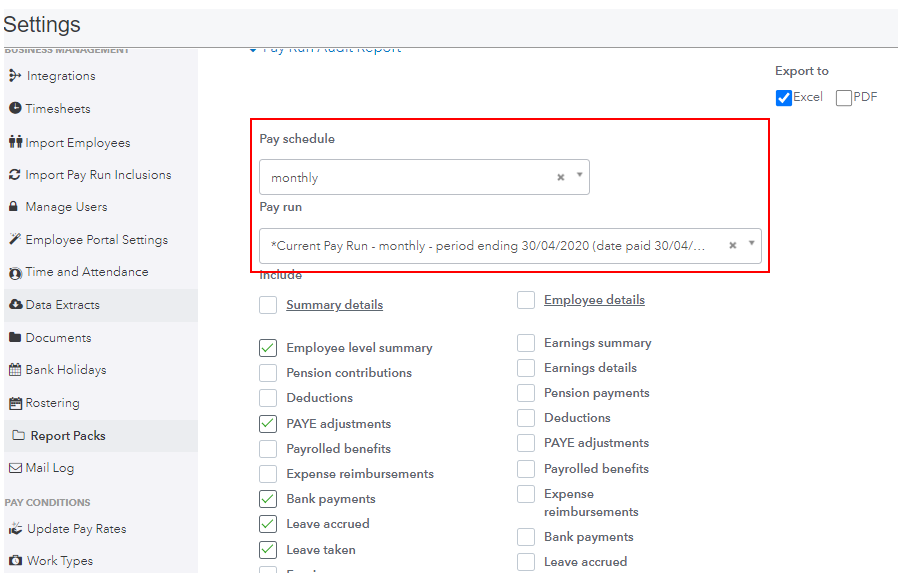This screenshot has height=573, width=912.
Task: Uncheck the Excel export checkbox
Action: coord(784,98)
